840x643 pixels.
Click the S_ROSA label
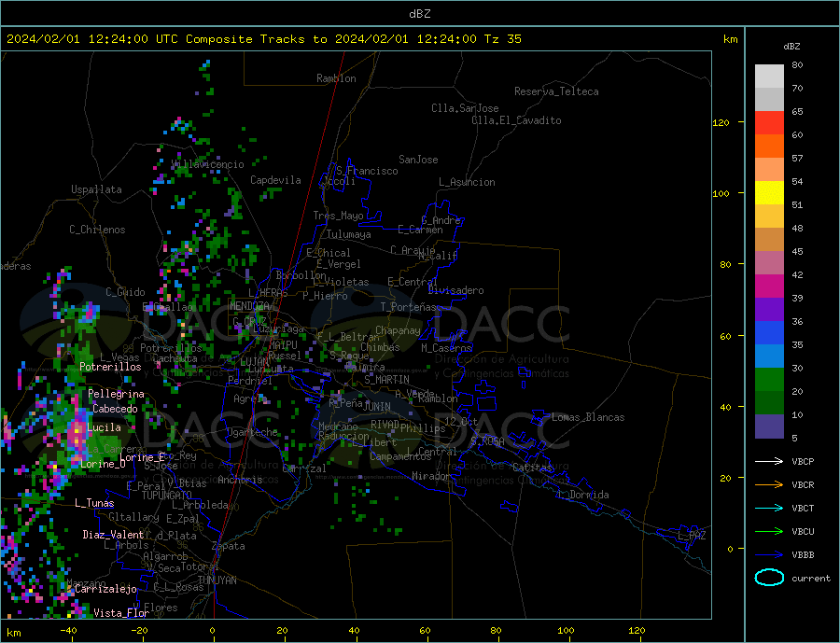tap(487, 441)
